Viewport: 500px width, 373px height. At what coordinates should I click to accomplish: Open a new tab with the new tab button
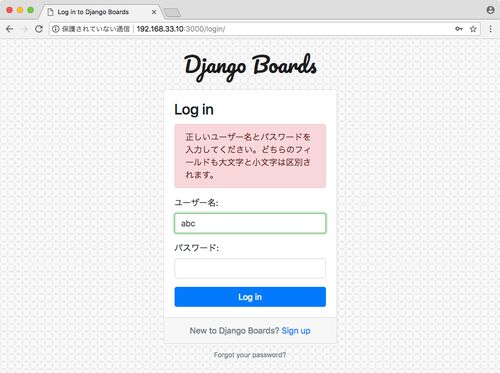pos(172,13)
